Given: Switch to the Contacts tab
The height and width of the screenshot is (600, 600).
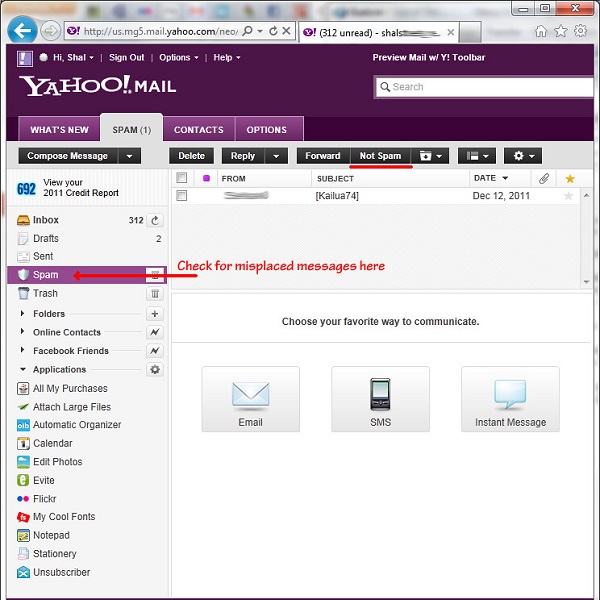Looking at the screenshot, I should [x=199, y=130].
